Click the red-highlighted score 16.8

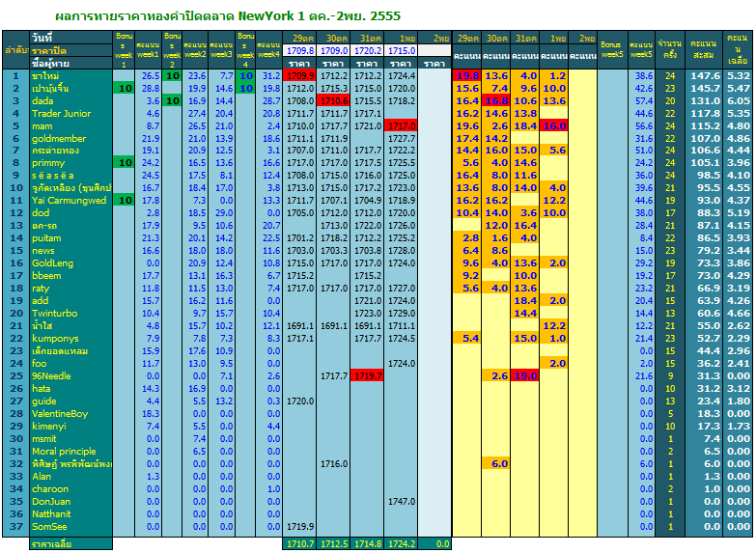point(496,100)
